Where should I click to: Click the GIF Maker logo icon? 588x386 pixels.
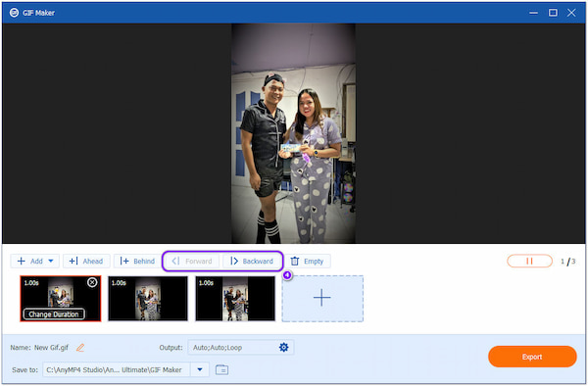(14, 13)
